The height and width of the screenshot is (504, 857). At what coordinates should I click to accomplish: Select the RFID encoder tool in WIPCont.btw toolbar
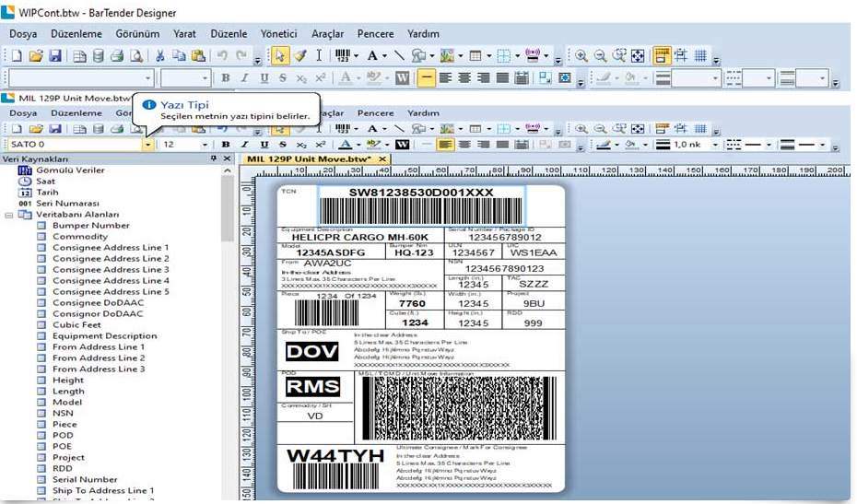click(x=533, y=56)
